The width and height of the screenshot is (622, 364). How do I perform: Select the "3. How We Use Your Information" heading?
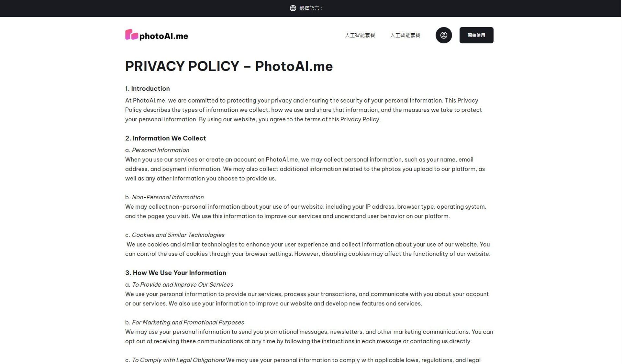pos(176,273)
